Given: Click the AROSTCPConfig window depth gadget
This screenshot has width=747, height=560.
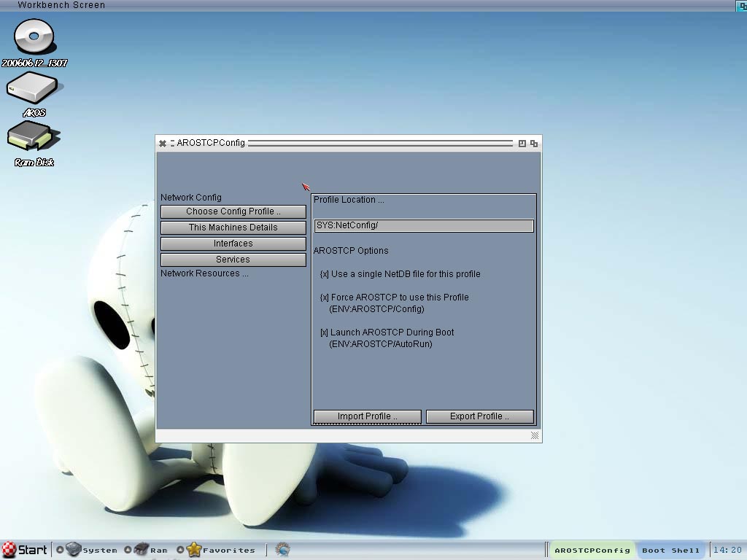Looking at the screenshot, I should [534, 144].
